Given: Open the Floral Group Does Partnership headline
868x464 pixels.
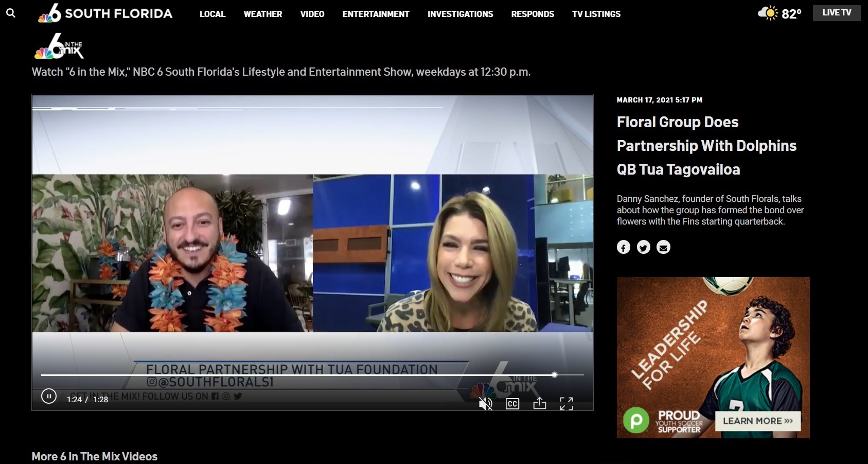Looking at the screenshot, I should pos(706,146).
